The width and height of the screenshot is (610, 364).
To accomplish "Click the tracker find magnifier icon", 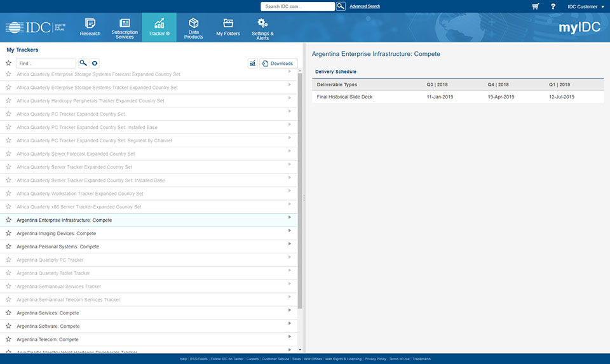I will (83, 63).
